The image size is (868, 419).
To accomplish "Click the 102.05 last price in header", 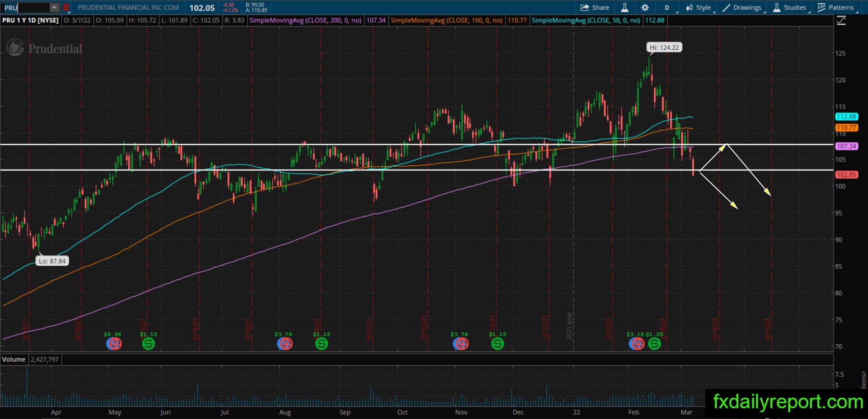I will [x=202, y=8].
